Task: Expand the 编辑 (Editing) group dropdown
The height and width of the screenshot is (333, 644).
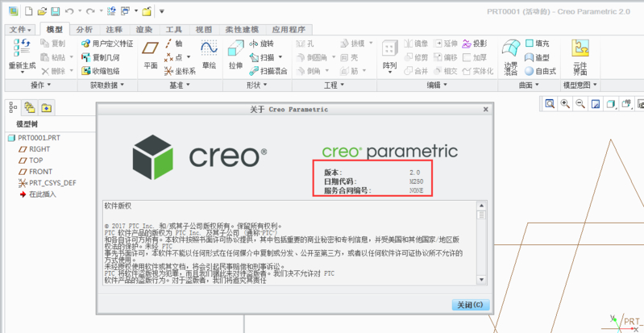Action: coord(437,85)
